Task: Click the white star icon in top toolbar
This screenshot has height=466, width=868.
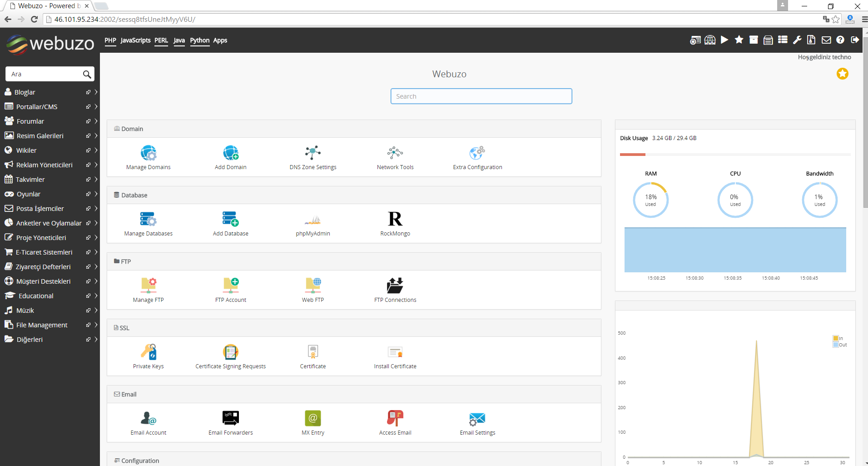Action: pyautogui.click(x=739, y=40)
